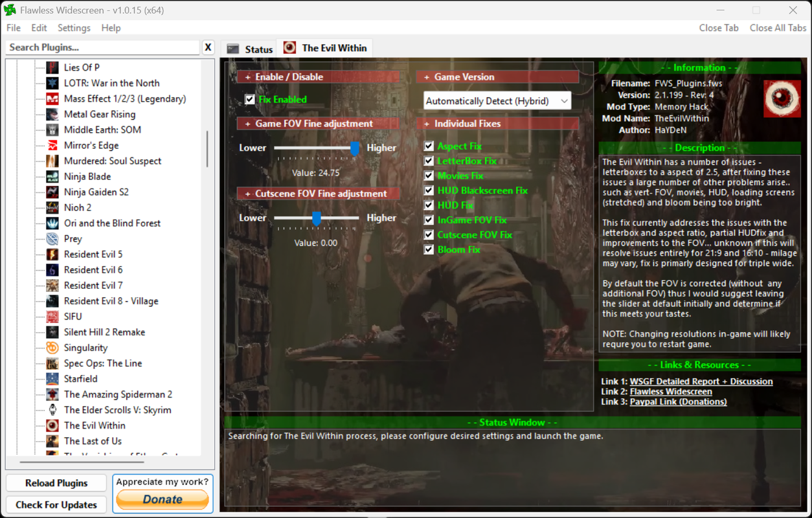Click the Check For Updates button
The image size is (812, 518).
(56, 504)
